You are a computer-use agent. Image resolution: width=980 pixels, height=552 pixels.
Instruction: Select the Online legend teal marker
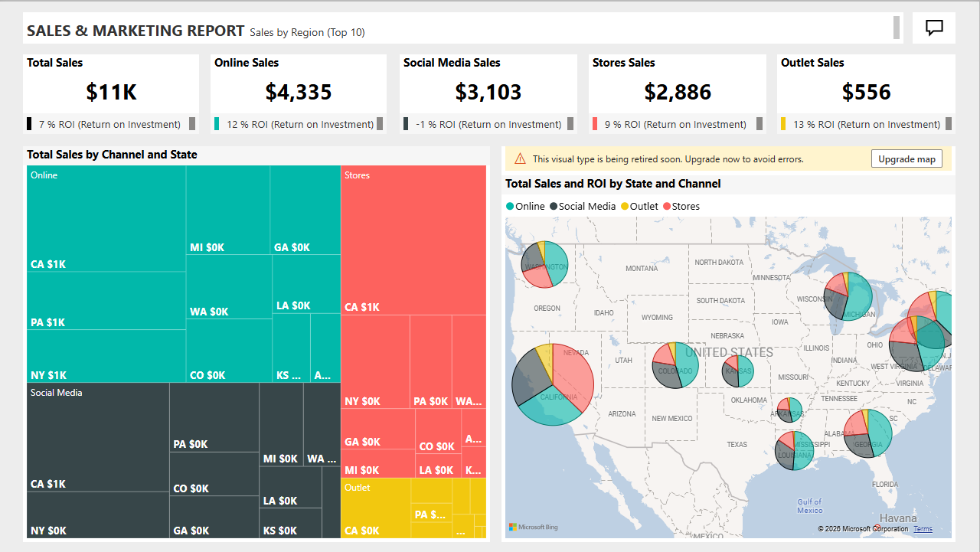[511, 207]
